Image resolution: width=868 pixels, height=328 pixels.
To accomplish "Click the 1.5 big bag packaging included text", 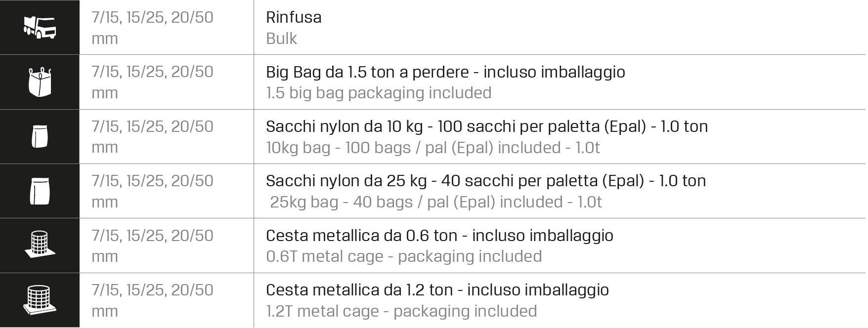I will tap(378, 93).
